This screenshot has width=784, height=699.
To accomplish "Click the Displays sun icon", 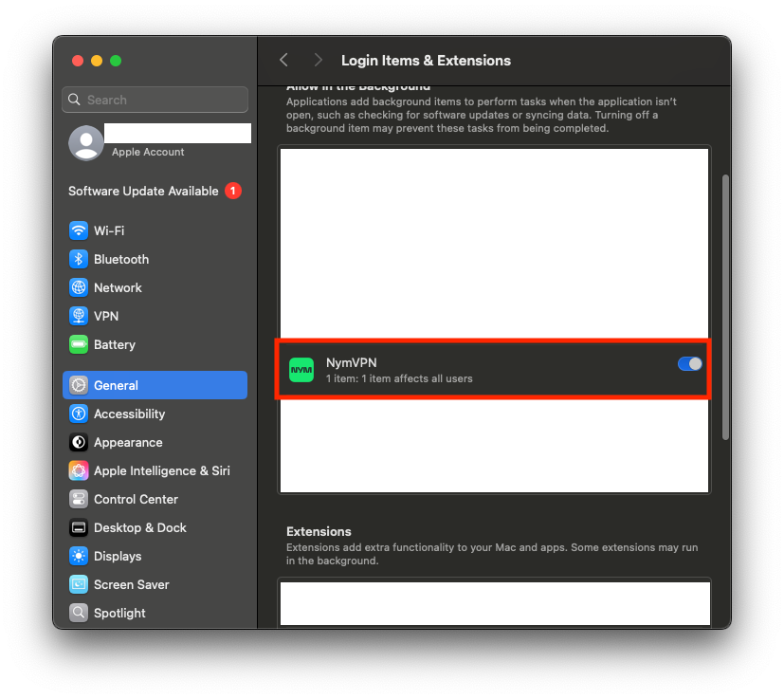I will [x=79, y=557].
